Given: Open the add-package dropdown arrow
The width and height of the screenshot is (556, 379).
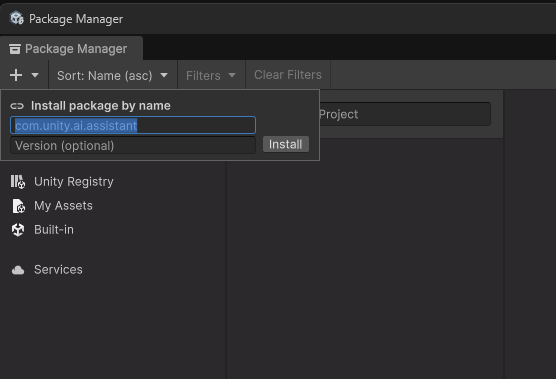Looking at the screenshot, I should [35, 75].
